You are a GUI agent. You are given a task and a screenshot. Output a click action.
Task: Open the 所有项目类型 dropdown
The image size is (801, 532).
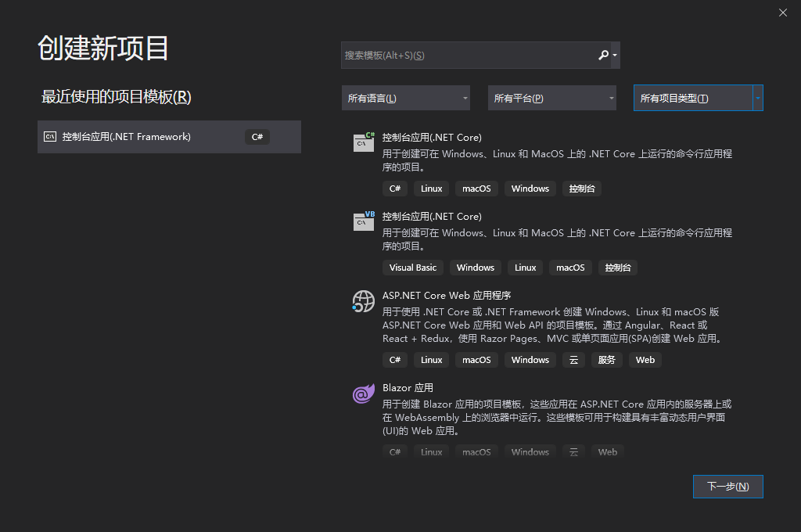coord(699,98)
